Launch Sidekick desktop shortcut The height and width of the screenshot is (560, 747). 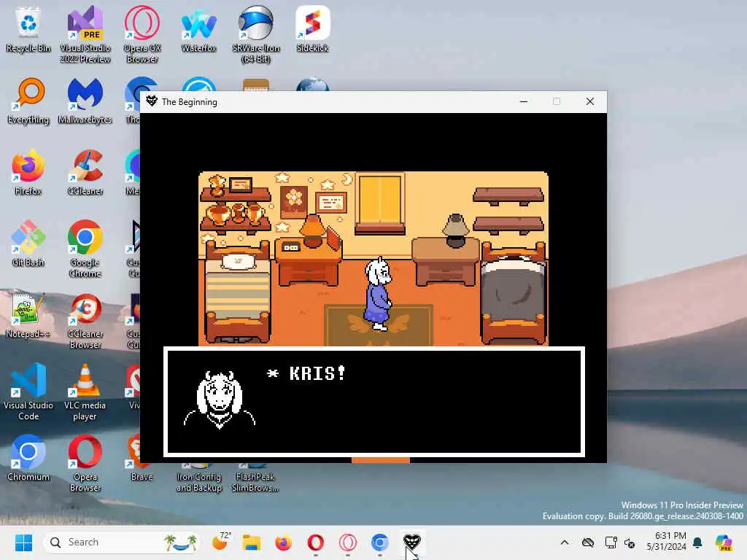(x=312, y=29)
